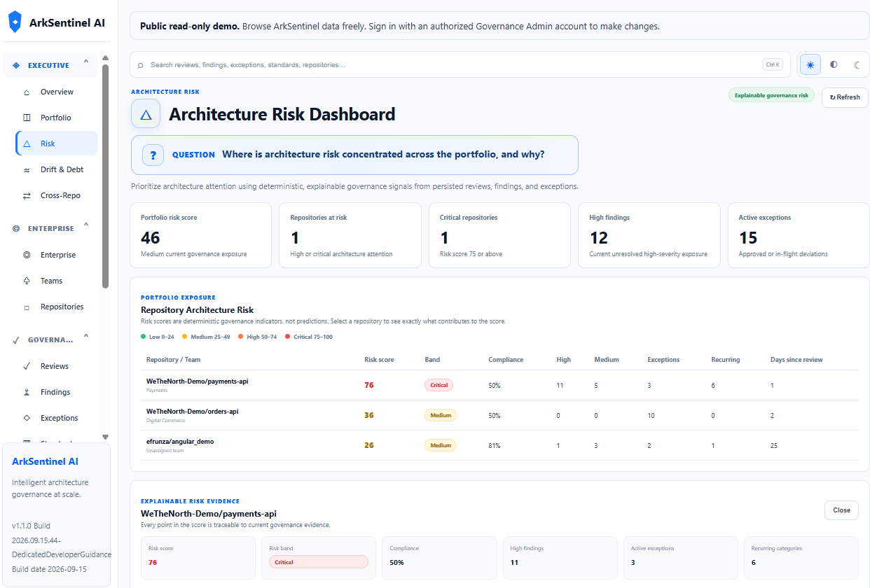
Task: Click the Repository / Team column header
Action: tap(174, 360)
